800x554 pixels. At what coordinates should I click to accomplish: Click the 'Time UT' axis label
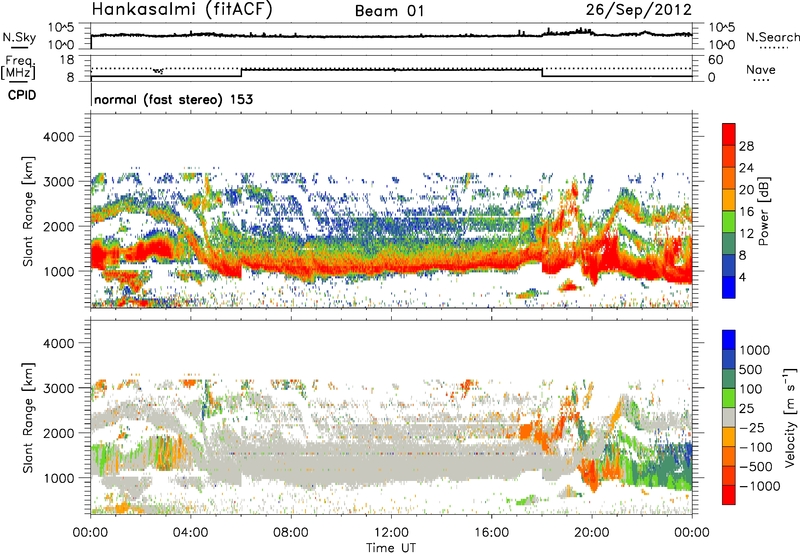click(x=391, y=548)
